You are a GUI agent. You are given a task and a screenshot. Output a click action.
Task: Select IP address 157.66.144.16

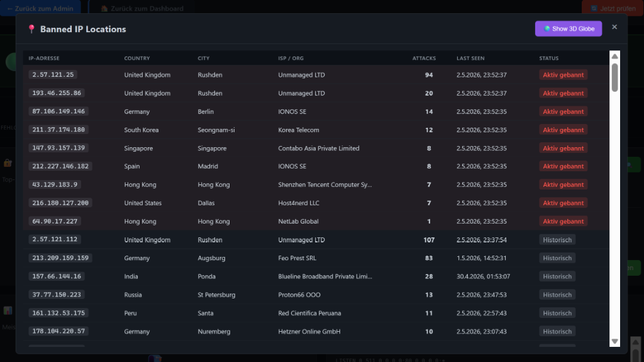(57, 276)
